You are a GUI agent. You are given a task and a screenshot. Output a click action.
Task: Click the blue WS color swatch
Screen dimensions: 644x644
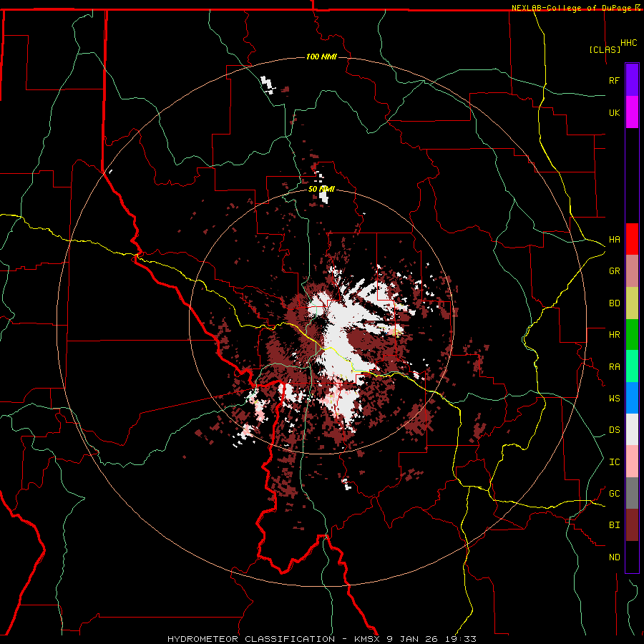632,398
